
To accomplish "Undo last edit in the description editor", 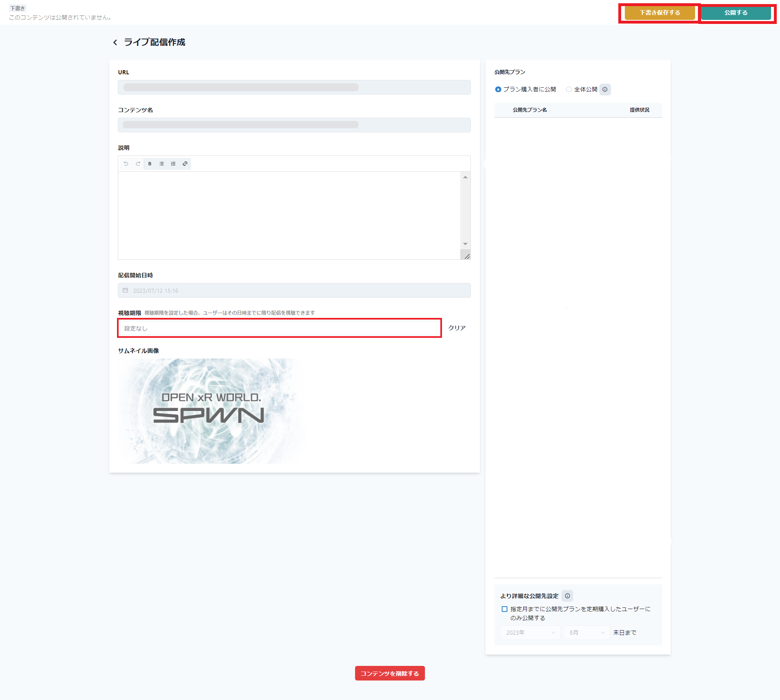I will point(126,164).
